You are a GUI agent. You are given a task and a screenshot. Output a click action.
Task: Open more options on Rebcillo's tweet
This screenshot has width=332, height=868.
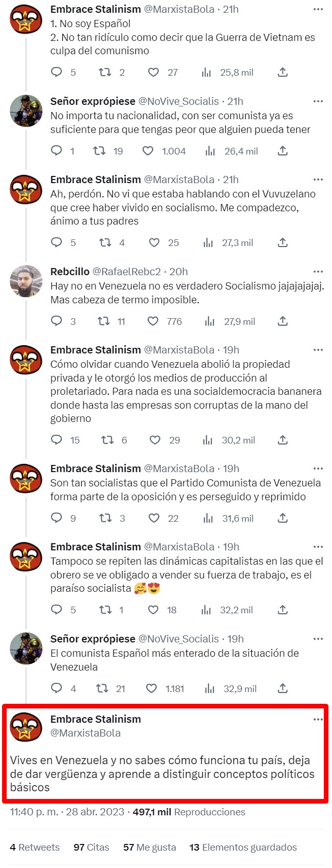(318, 272)
